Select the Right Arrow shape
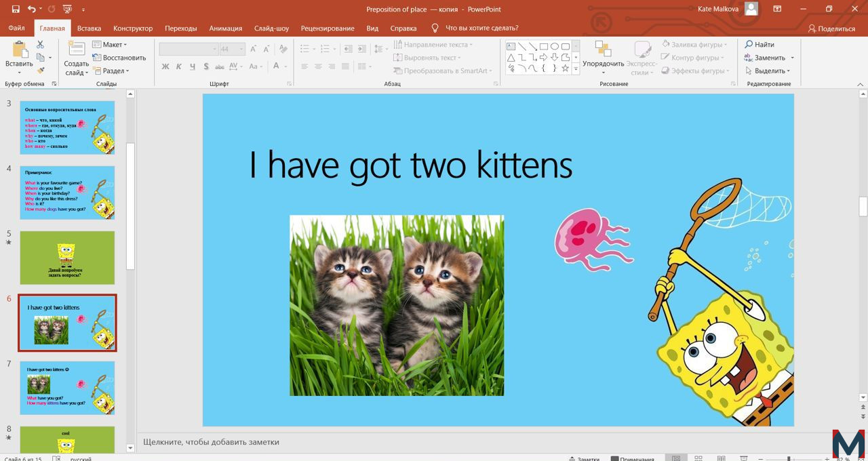This screenshot has width=868, height=461. point(544,58)
